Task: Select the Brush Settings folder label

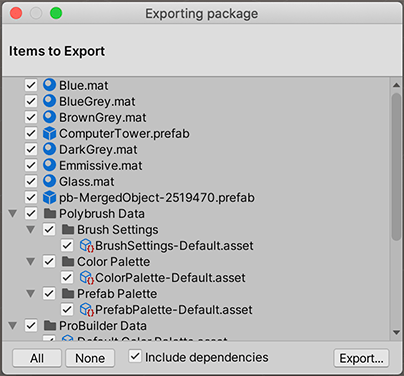Action: point(118,230)
